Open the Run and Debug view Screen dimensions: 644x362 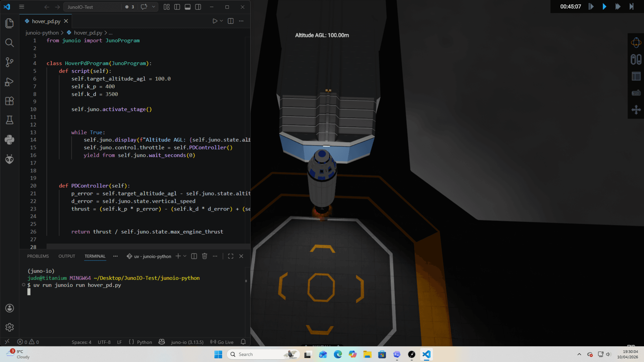pos(9,82)
